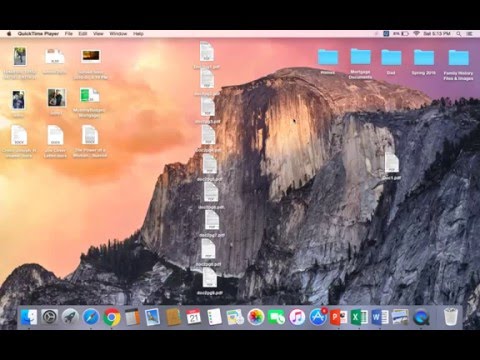Select the doc2pg6.pdf file
This screenshot has height=360, width=480.
(211, 196)
